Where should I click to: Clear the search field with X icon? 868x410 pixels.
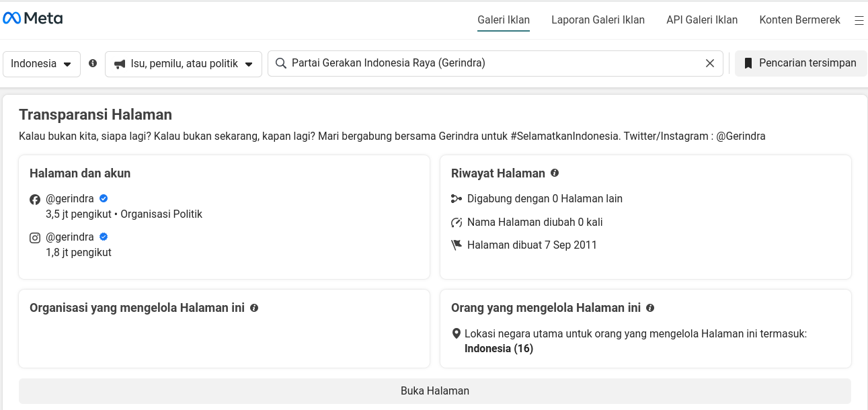[x=710, y=63]
